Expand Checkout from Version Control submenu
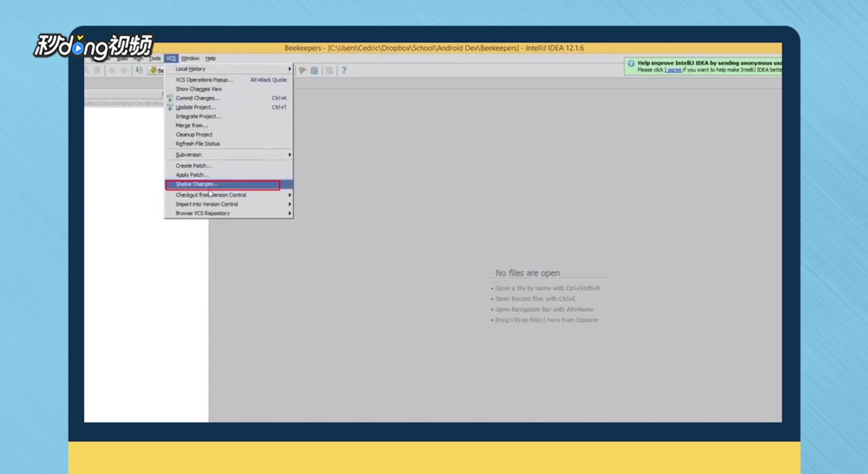Screen dimensions: 868x474 pyautogui.click(x=229, y=195)
